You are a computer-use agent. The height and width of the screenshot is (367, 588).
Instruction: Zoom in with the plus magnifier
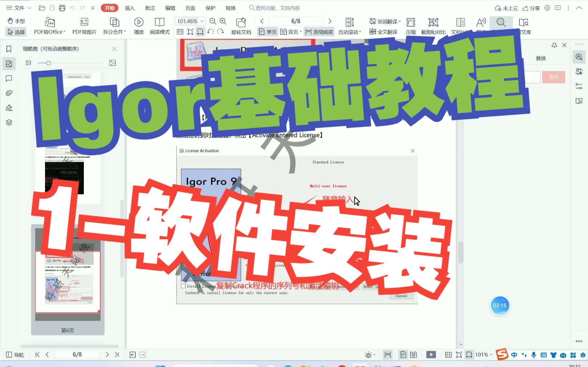223,21
